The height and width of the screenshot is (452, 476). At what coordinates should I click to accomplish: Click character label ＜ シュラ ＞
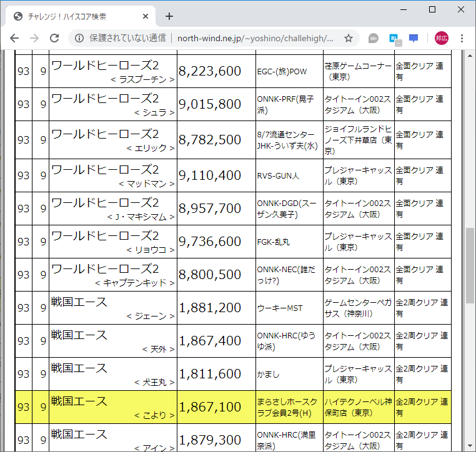pyautogui.click(x=154, y=112)
